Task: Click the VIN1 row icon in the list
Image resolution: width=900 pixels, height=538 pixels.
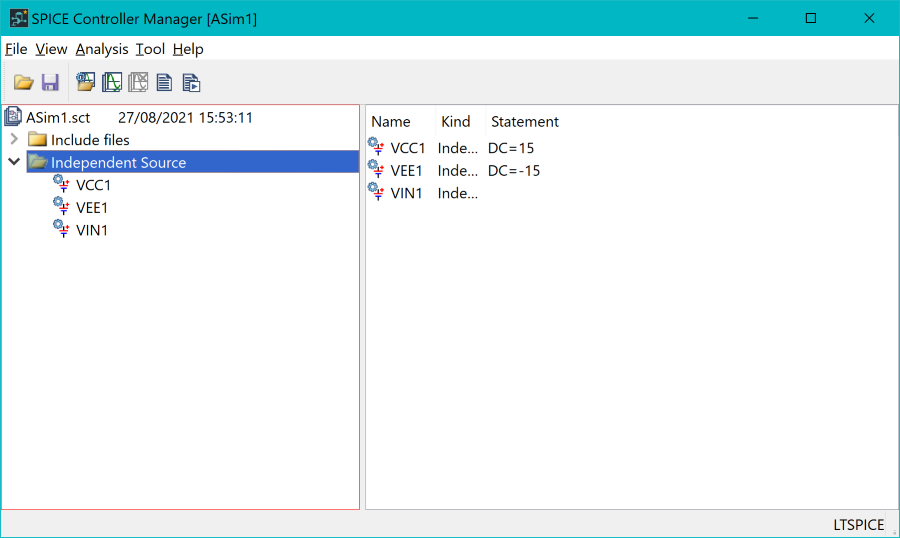Action: pos(376,191)
